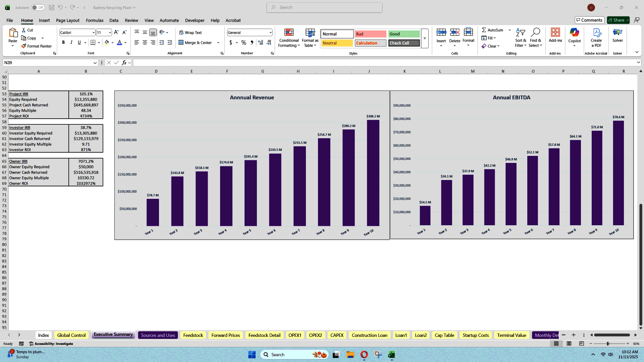Open the font name dropdown
The height and width of the screenshot is (362, 644).
(x=93, y=32)
